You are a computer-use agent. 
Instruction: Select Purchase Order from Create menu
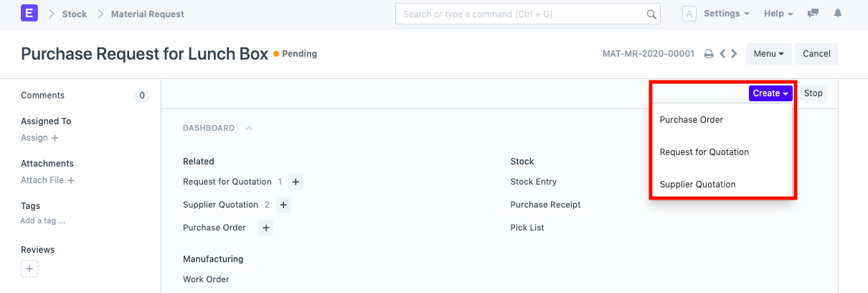[691, 120]
